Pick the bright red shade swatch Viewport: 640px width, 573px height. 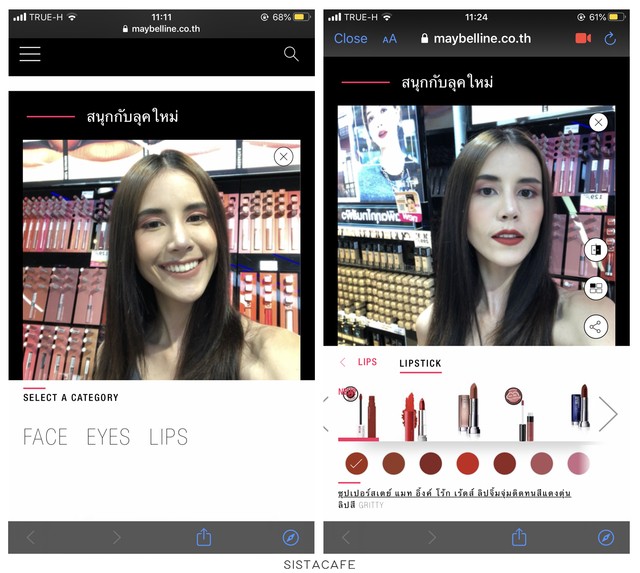tap(467, 464)
